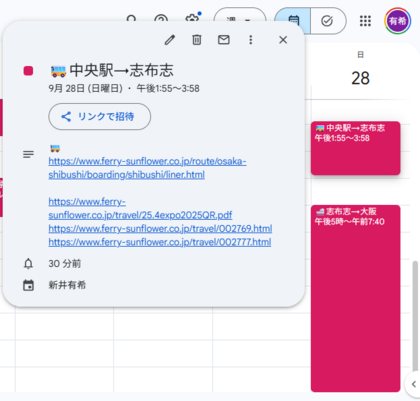Email event details via envelope icon
Screen dimensions: 420x401
[x=224, y=40]
